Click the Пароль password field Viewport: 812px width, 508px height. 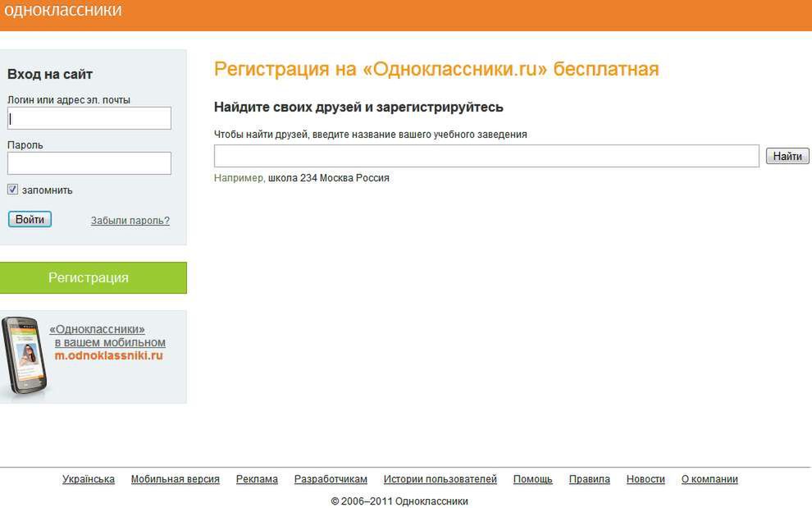[x=89, y=163]
